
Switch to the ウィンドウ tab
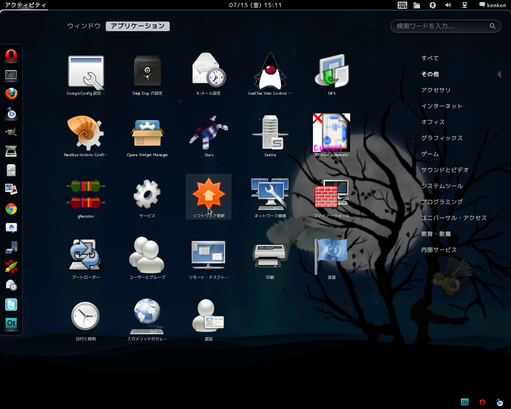point(84,26)
